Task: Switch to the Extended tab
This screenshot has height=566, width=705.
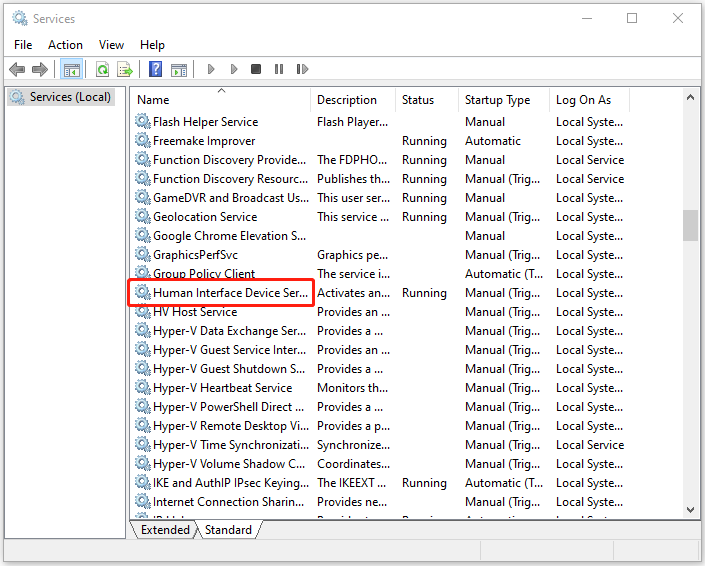Action: coord(165,530)
